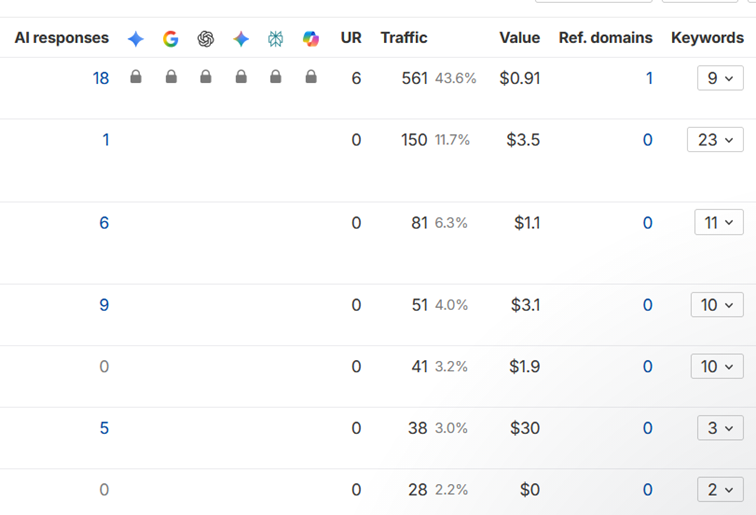Expand the keywords dropdown showing 23
Viewport: 756px width, 515px height.
716,140
